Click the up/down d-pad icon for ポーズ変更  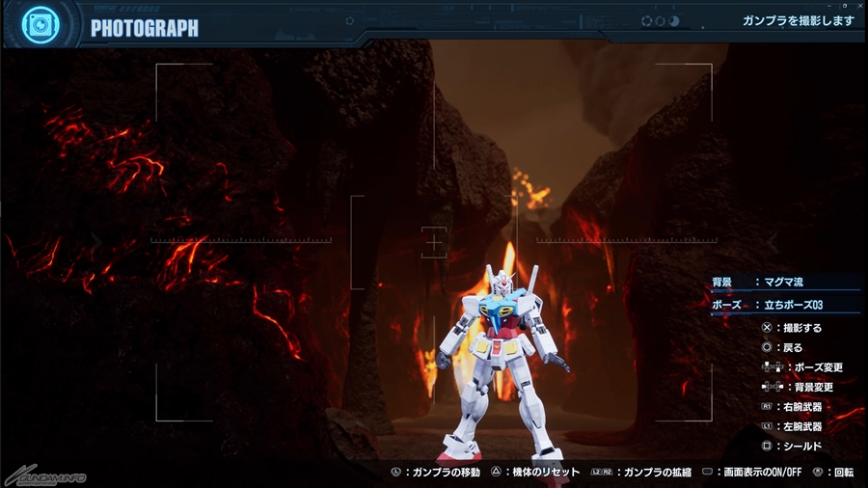point(773,366)
